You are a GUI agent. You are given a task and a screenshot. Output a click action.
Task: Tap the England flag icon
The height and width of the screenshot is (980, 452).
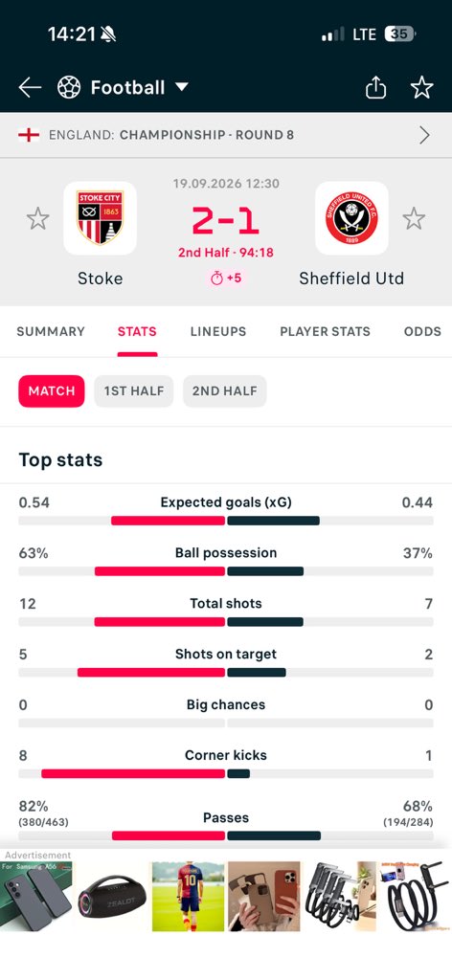29,135
